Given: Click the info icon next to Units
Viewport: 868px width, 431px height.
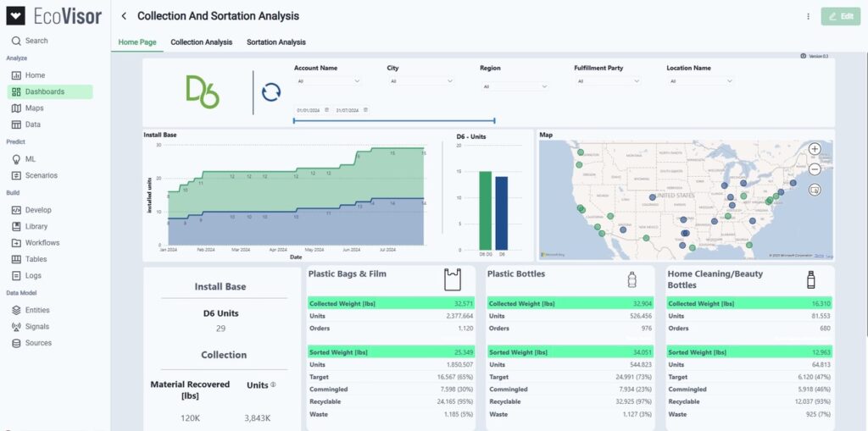Looking at the screenshot, I should 273,385.
